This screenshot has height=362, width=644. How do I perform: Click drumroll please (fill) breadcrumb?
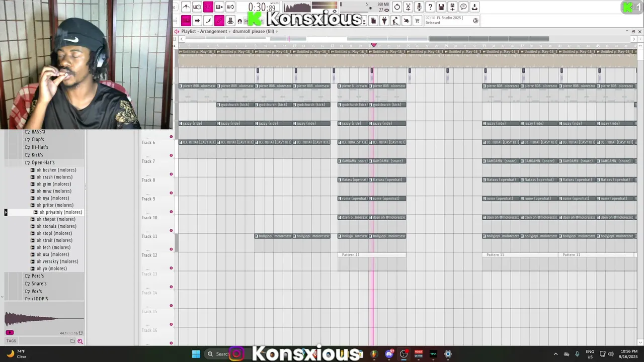[253, 31]
